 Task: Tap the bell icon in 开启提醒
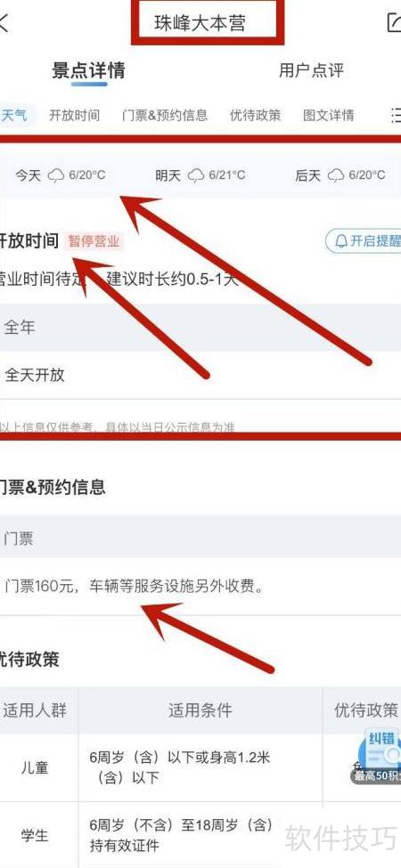click(x=341, y=241)
